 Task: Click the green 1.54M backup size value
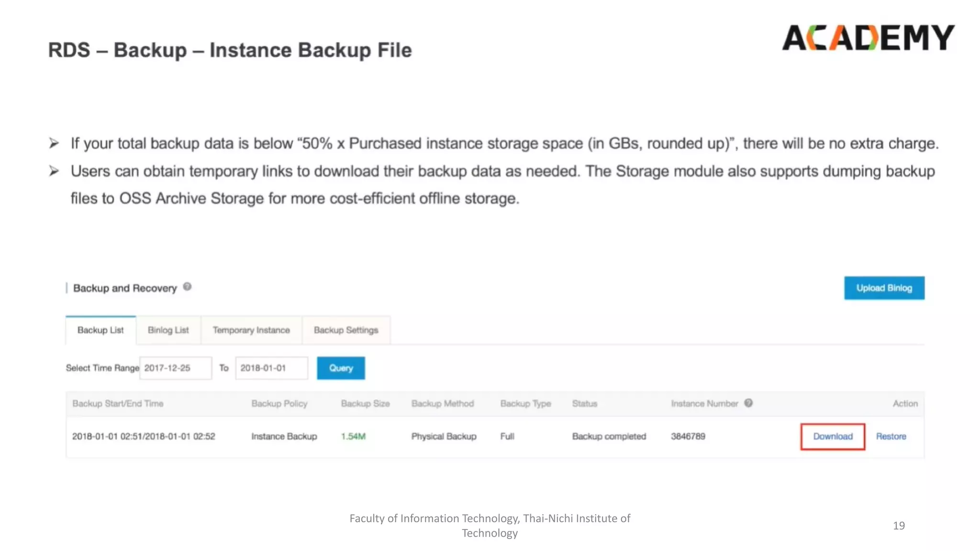[x=353, y=436]
